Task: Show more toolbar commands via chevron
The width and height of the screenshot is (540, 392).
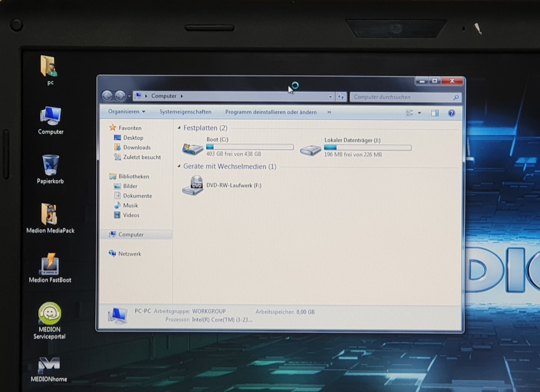Action: 329,112
